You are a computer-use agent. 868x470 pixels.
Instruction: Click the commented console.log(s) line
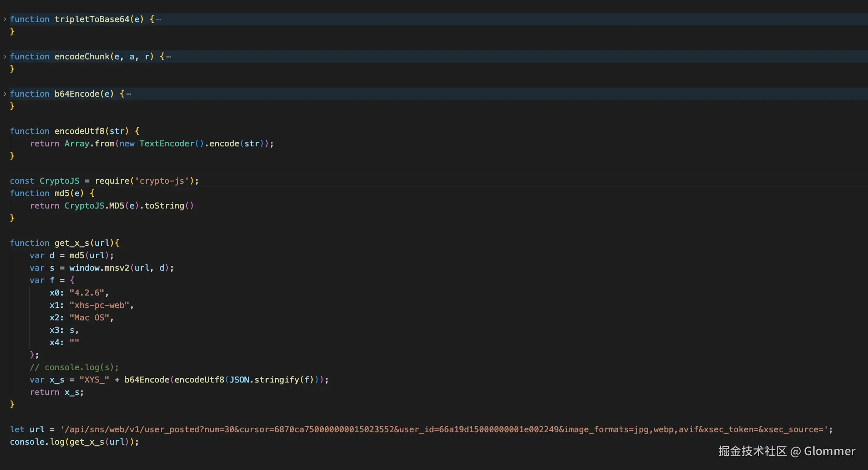(x=74, y=367)
